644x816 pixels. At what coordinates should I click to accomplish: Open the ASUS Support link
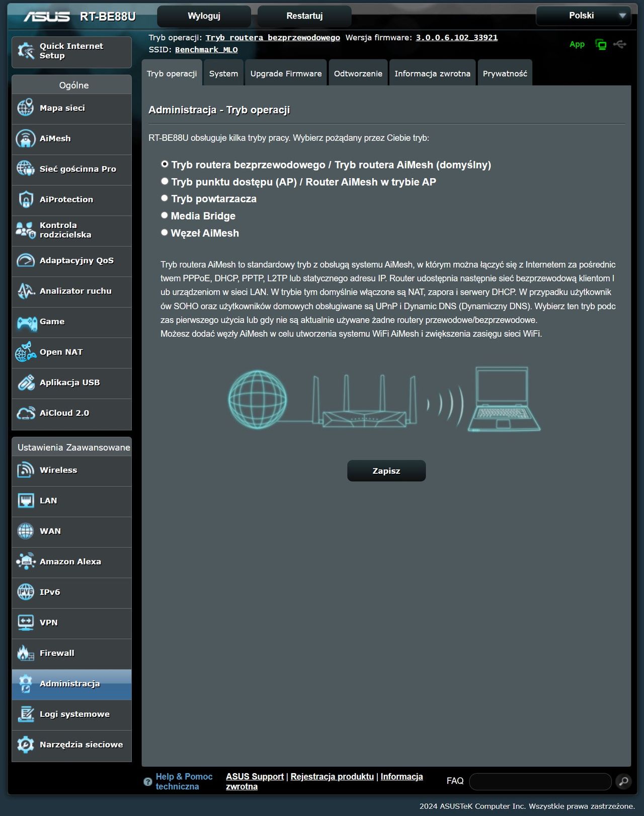click(x=255, y=777)
